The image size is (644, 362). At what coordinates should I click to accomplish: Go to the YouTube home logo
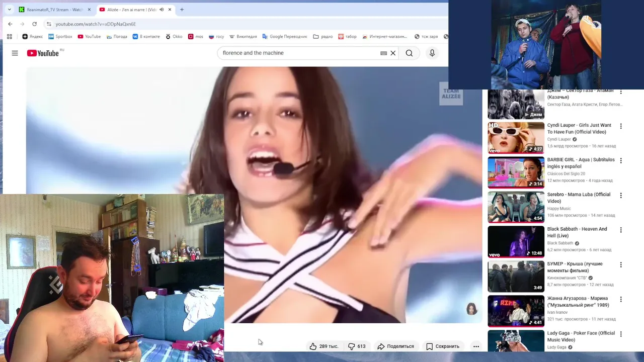click(x=43, y=53)
